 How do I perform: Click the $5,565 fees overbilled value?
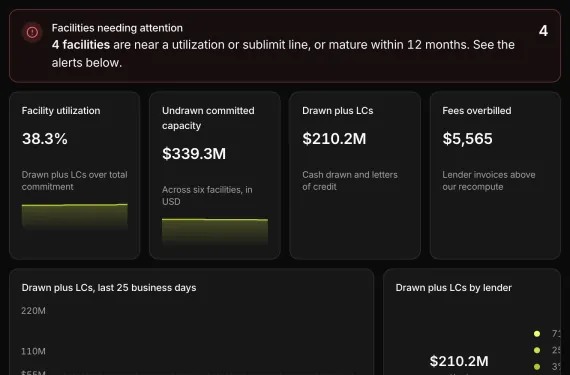point(467,138)
